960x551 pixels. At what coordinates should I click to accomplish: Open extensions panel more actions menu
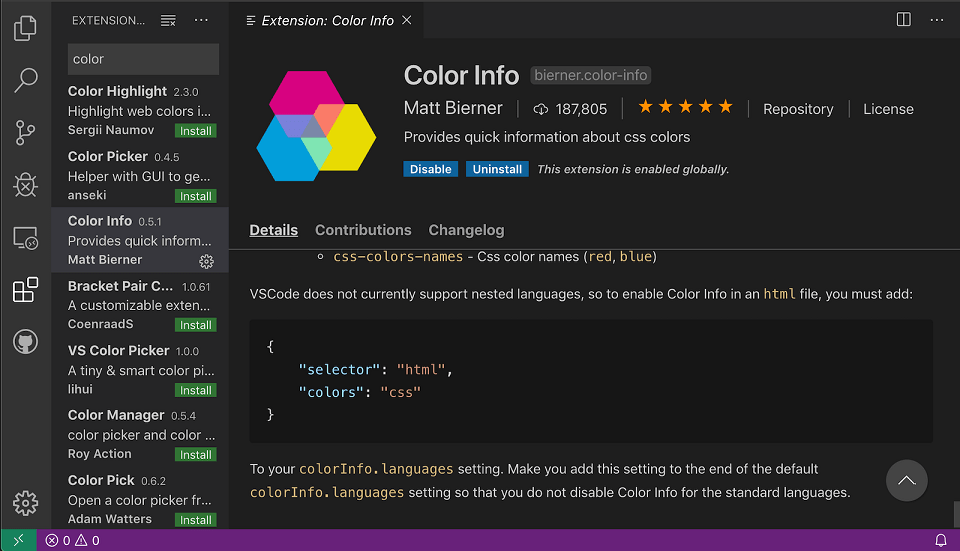[x=201, y=20]
